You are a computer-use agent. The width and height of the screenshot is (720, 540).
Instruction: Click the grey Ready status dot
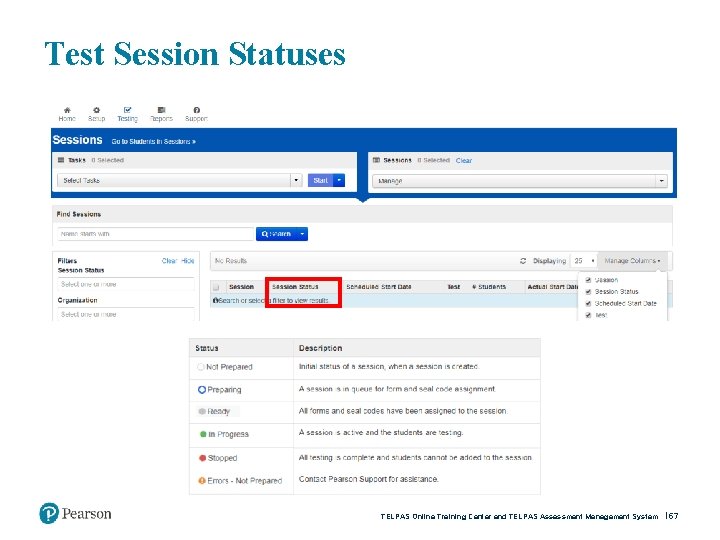[x=202, y=411]
